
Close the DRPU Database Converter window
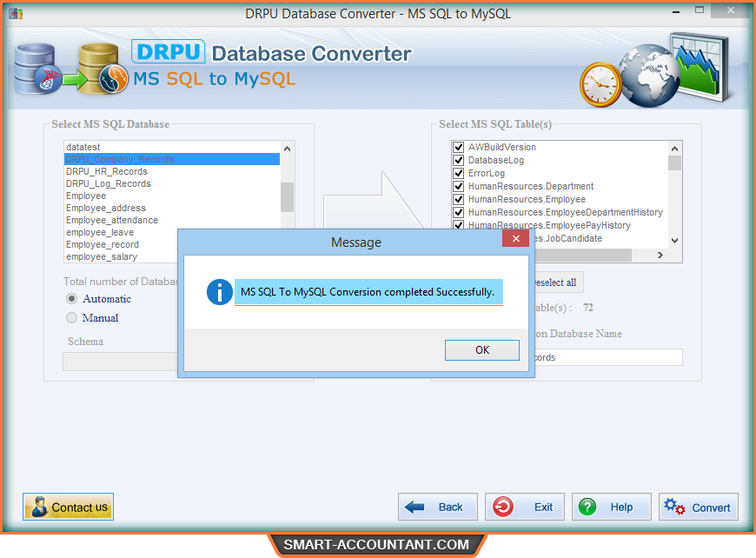tap(731, 10)
